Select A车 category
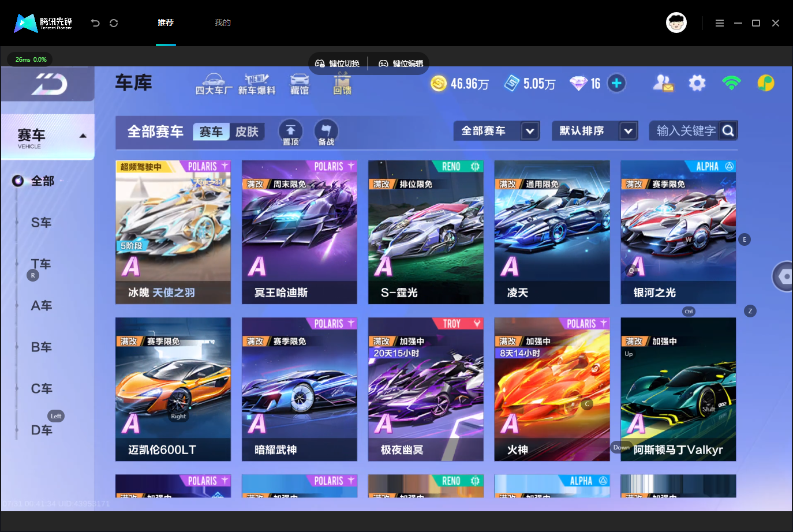 pos(42,306)
